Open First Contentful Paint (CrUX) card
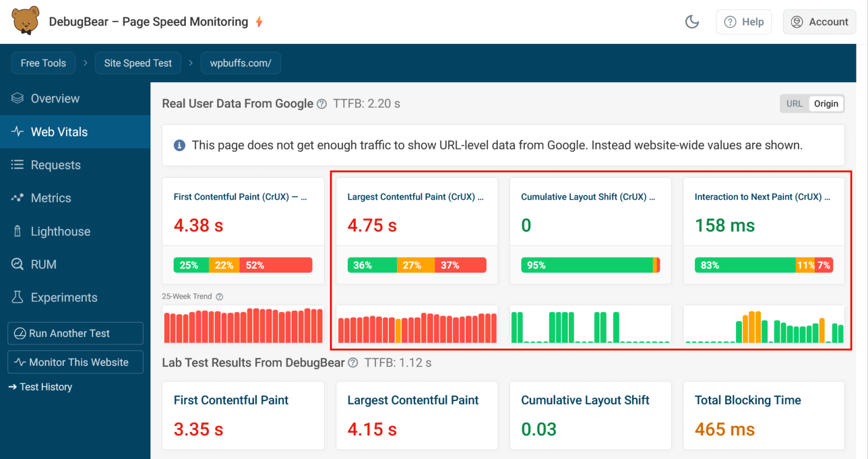868x459 pixels. tap(243, 230)
